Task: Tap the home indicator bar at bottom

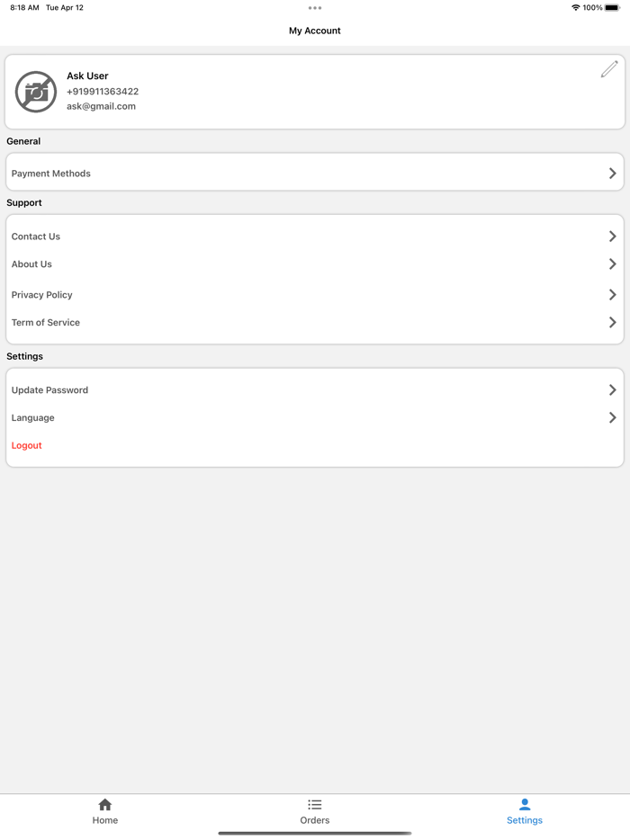Action: tap(315, 834)
